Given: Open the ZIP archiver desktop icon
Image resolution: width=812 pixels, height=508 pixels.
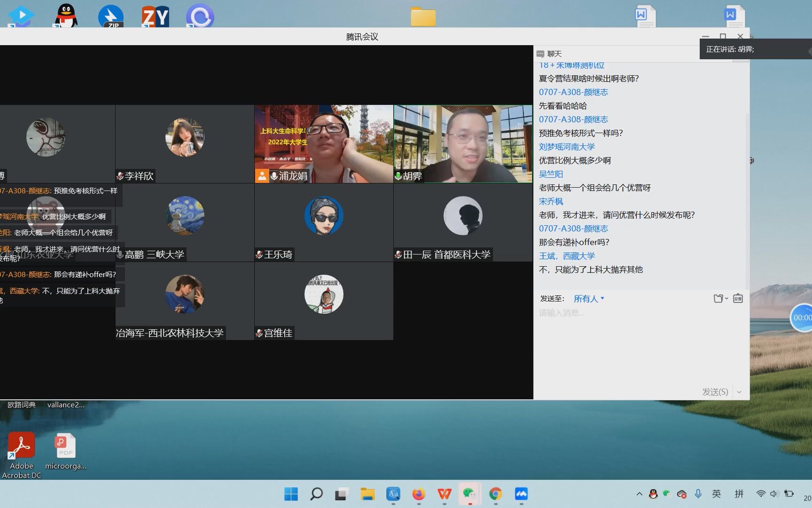Looking at the screenshot, I should click(111, 16).
